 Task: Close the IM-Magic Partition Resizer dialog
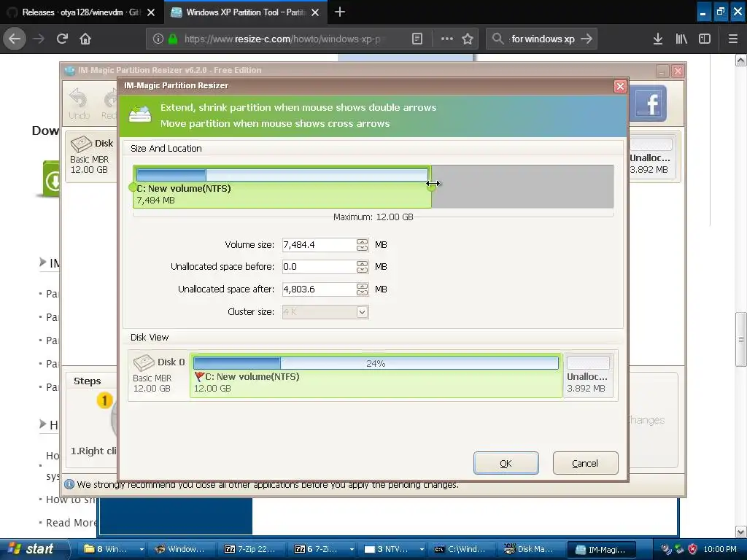(620, 86)
